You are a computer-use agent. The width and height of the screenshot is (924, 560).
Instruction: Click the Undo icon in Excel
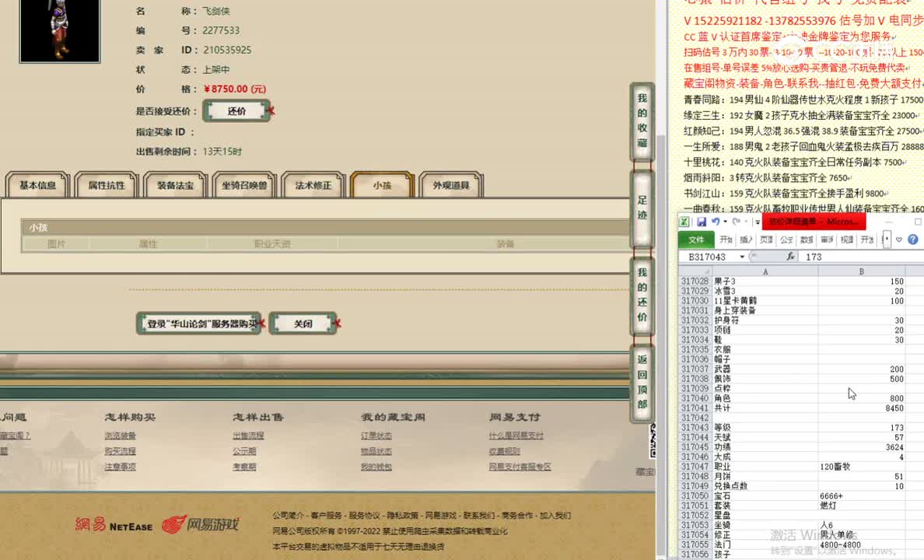click(716, 222)
